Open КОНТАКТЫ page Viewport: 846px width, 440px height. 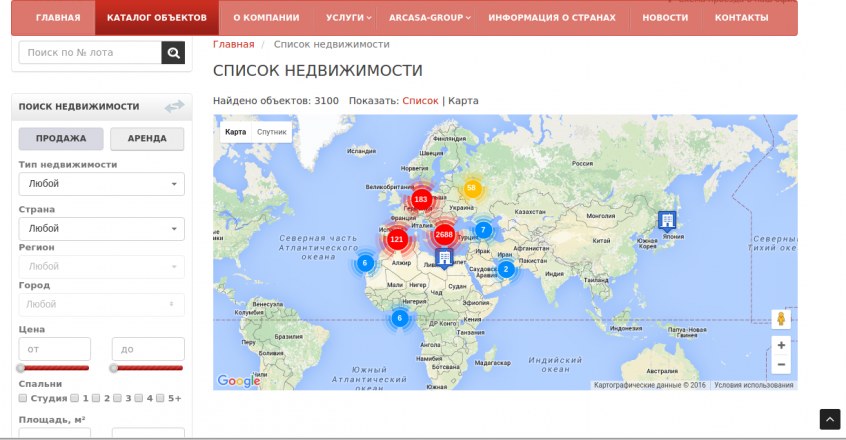[742, 18]
